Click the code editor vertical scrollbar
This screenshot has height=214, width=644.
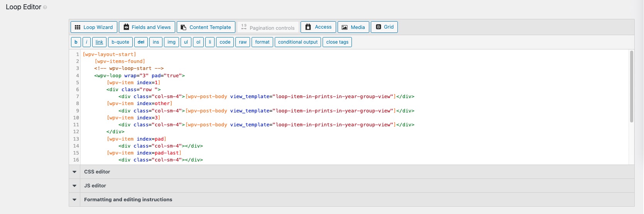(x=632, y=87)
